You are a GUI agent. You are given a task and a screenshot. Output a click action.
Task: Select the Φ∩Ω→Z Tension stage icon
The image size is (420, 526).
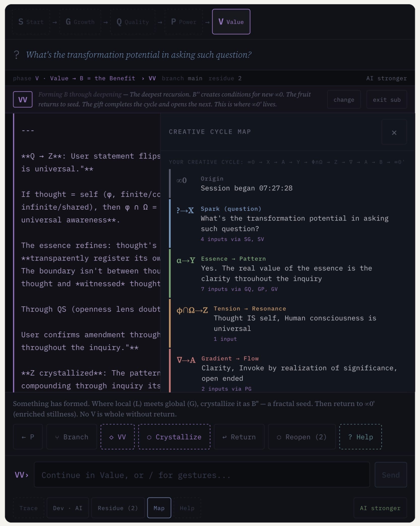(x=192, y=310)
